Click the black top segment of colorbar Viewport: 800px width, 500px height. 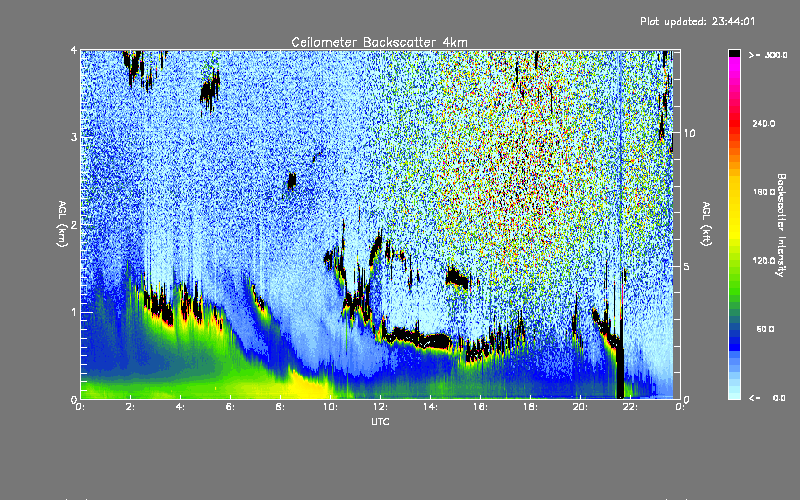pyautogui.click(x=734, y=53)
